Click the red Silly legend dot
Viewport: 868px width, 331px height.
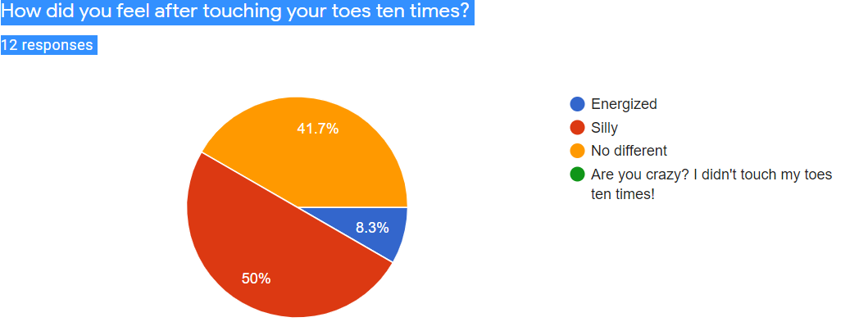click(x=578, y=128)
